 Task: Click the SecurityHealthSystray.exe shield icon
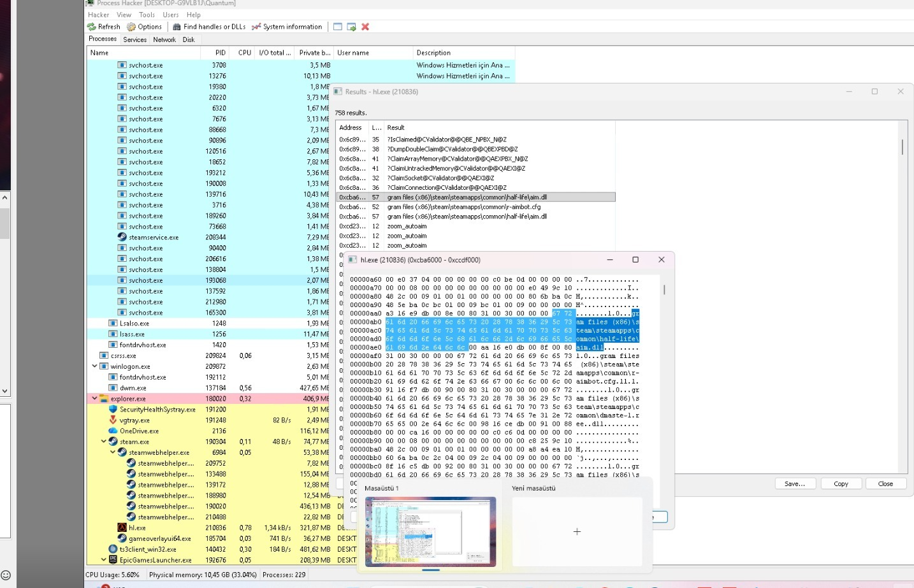click(x=113, y=409)
